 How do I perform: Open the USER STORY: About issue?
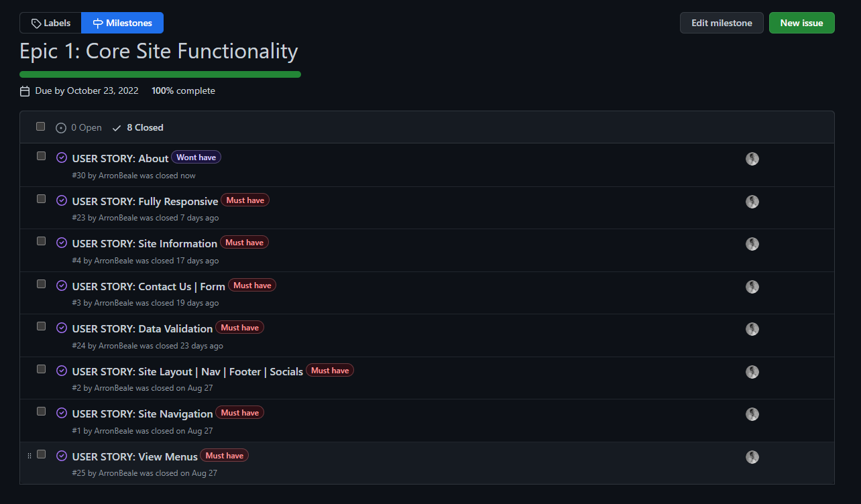point(120,158)
